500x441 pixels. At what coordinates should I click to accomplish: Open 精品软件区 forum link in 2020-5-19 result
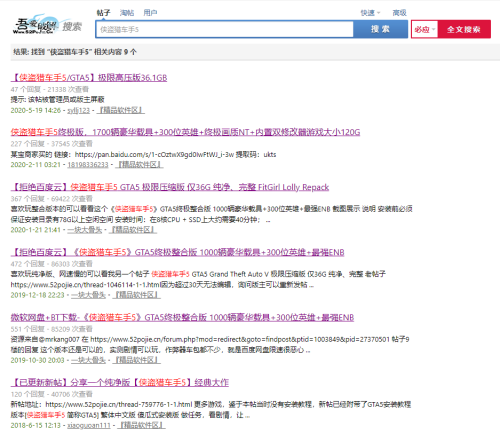[121, 110]
